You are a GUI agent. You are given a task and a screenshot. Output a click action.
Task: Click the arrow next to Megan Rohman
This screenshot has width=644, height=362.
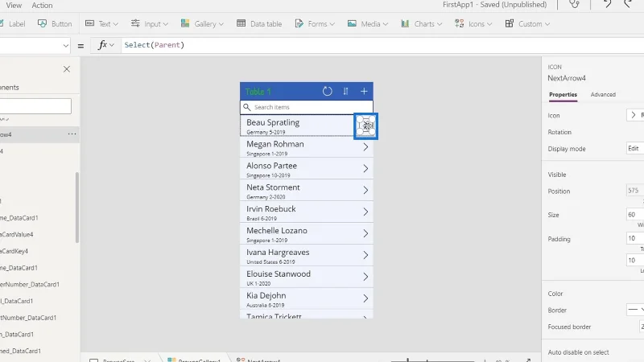point(365,147)
